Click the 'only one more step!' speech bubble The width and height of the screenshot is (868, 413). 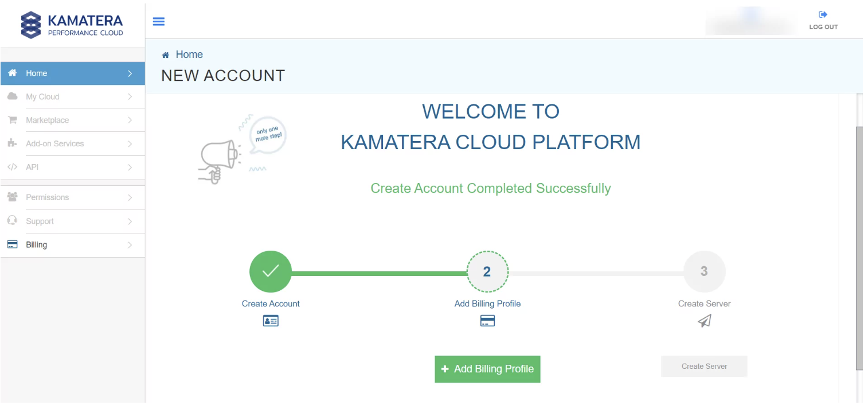tap(268, 135)
